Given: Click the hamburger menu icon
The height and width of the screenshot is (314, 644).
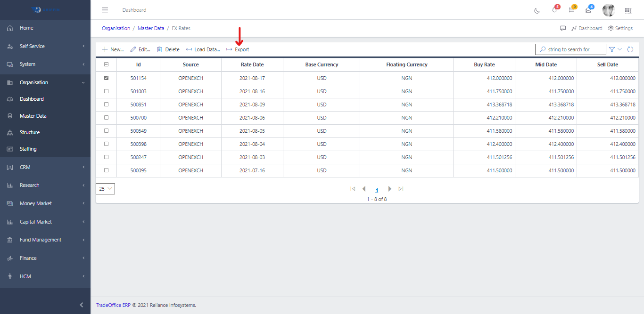Looking at the screenshot, I should [x=105, y=10].
